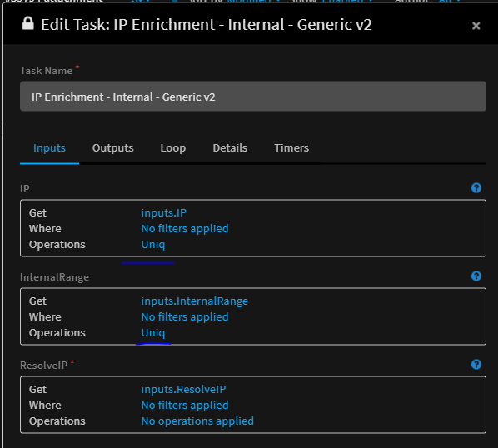
Task: Open the help icon for InternalRange input
Action: coord(476,276)
